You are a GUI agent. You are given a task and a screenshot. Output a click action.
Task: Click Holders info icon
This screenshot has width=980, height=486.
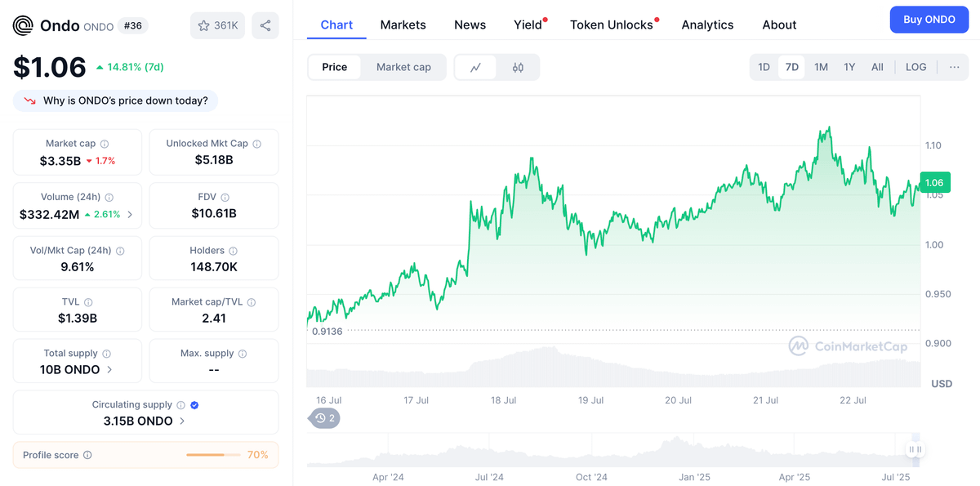click(233, 252)
